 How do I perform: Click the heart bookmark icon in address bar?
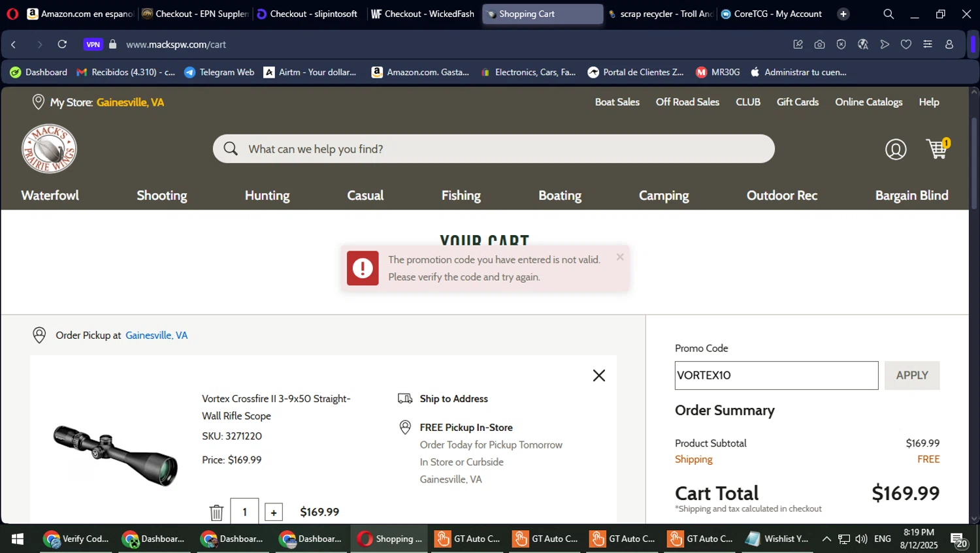click(906, 44)
